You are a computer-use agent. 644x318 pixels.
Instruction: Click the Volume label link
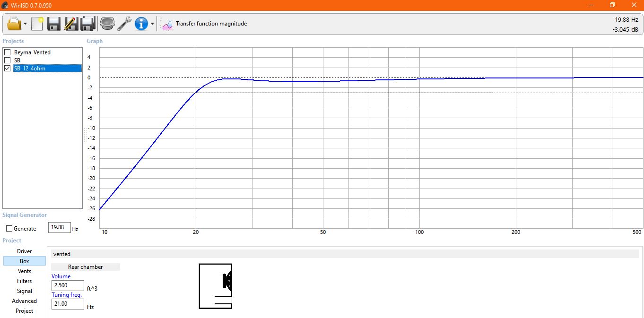[x=61, y=276]
